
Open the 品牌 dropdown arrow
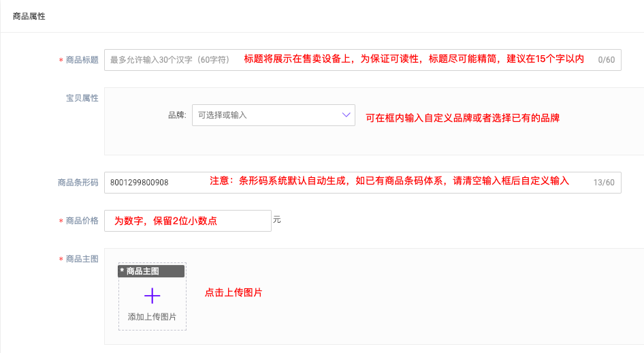pos(347,115)
